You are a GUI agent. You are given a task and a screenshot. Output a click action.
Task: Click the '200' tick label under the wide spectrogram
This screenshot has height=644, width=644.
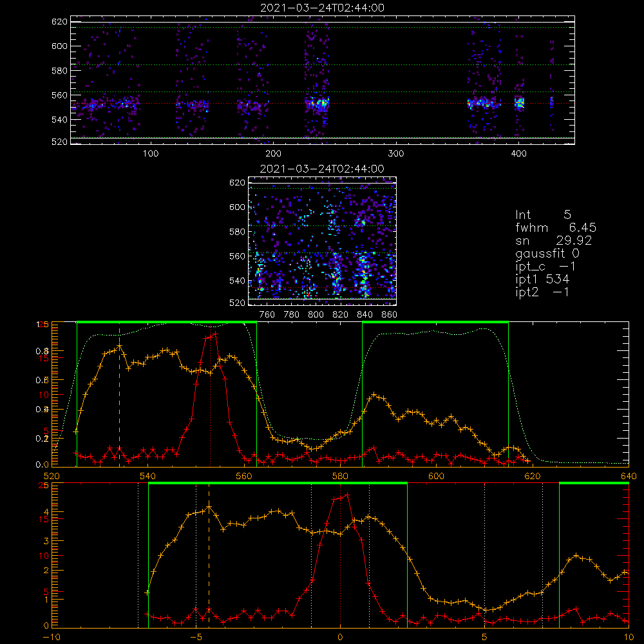[x=273, y=154]
